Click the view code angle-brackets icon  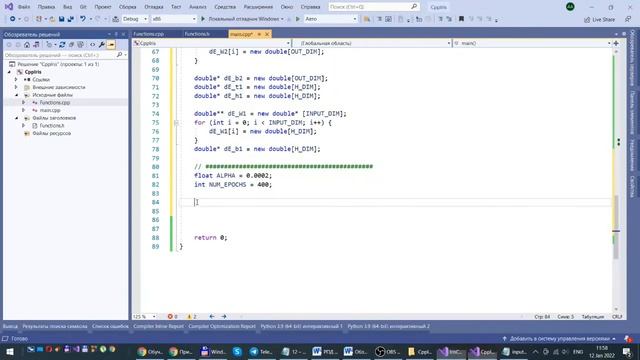pyautogui.click(x=93, y=45)
